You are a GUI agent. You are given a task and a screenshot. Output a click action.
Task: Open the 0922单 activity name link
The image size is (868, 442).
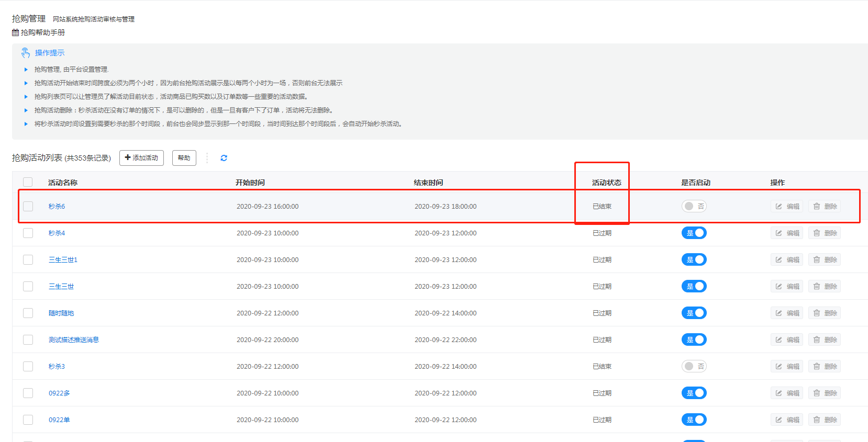pos(59,420)
